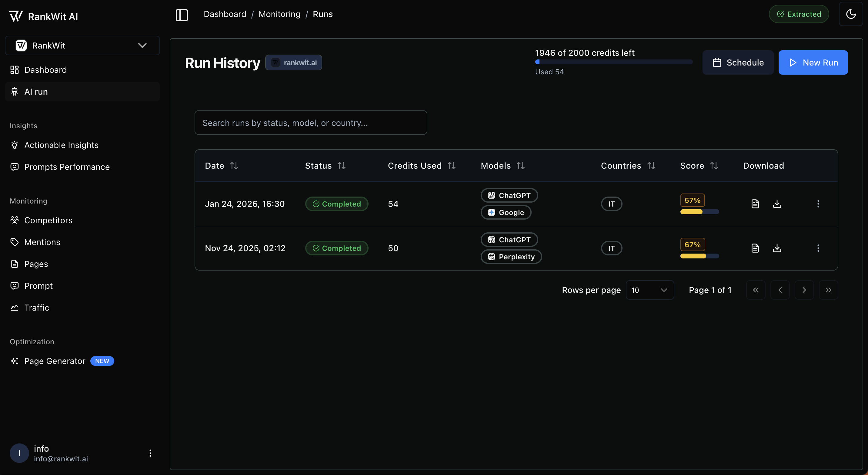868x475 pixels.
Task: Click the Schedule button
Action: [x=738, y=62]
